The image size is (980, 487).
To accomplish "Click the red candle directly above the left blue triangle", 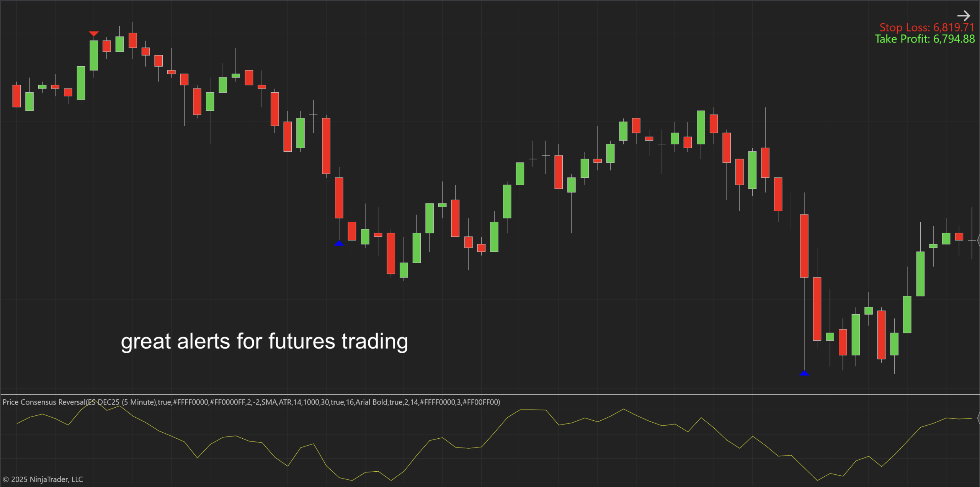I will [339, 198].
